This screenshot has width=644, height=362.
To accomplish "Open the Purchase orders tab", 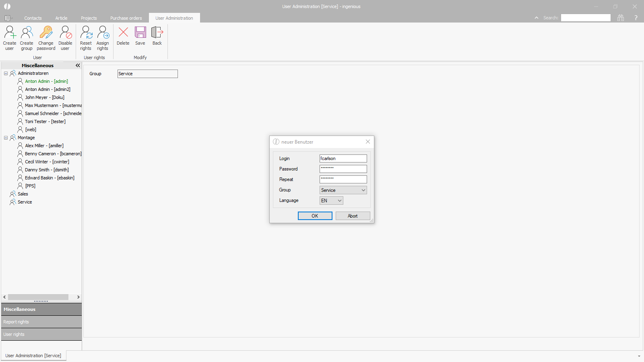I will coord(126,18).
